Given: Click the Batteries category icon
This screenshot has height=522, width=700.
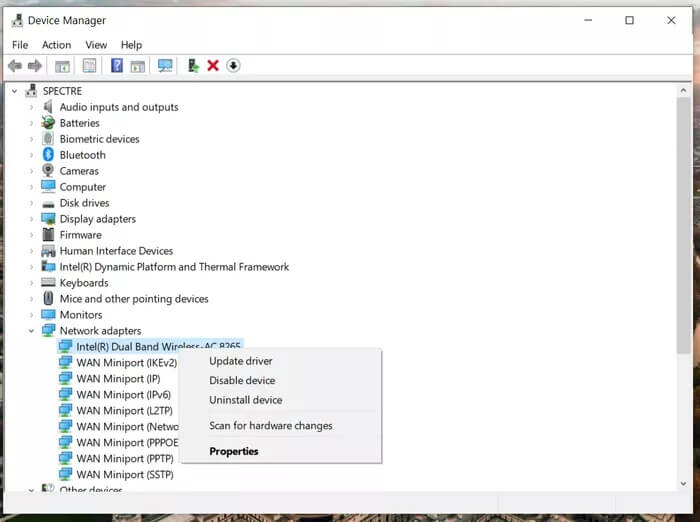Looking at the screenshot, I should click(x=48, y=122).
